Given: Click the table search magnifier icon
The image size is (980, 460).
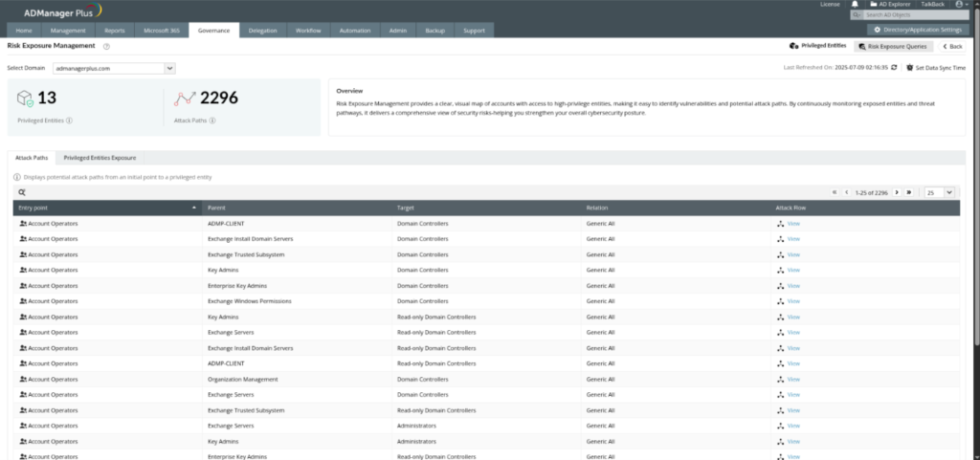Looking at the screenshot, I should pos(21,192).
